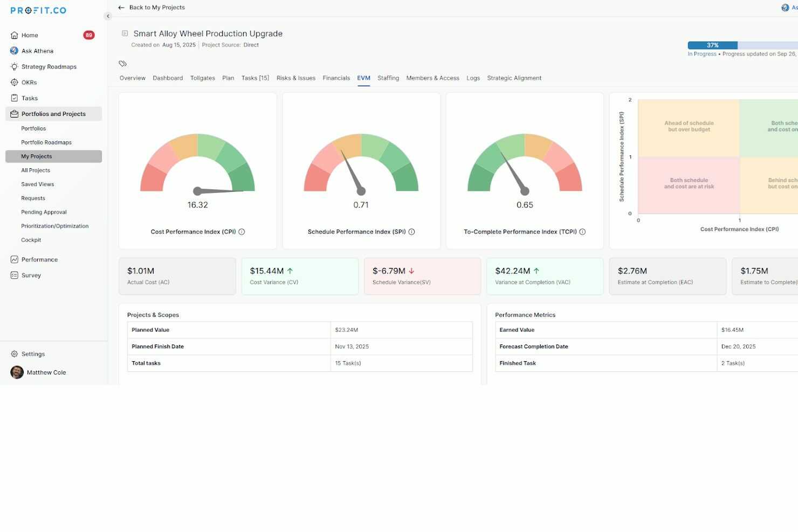798x532 pixels.
Task: Click the back arrow to My Projects
Action: [121, 8]
